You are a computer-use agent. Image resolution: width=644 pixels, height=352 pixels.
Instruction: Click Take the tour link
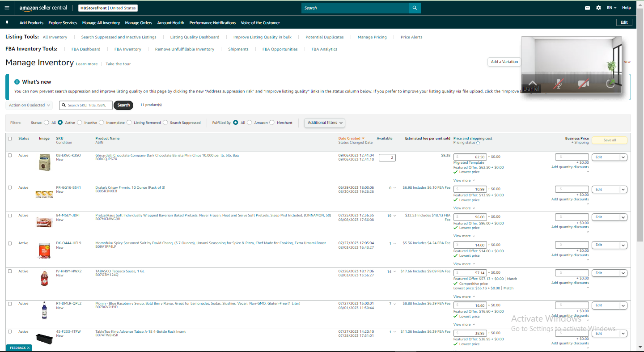tap(118, 64)
